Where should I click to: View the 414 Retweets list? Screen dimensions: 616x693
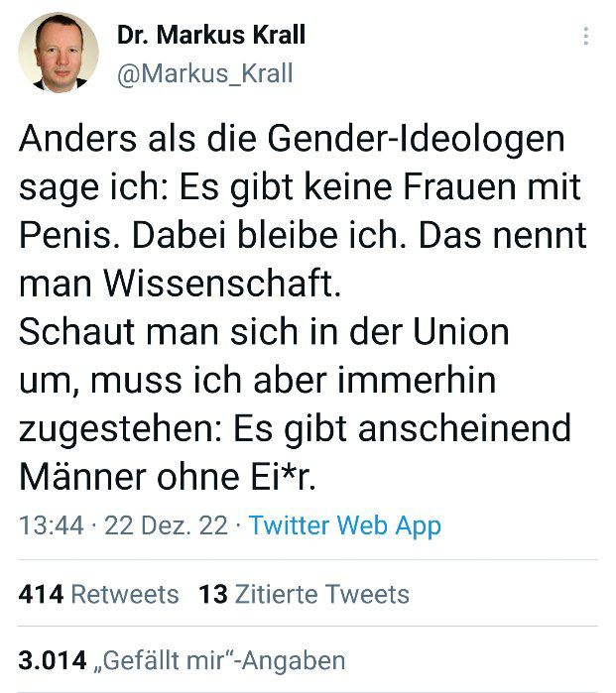pyautogui.click(x=98, y=594)
